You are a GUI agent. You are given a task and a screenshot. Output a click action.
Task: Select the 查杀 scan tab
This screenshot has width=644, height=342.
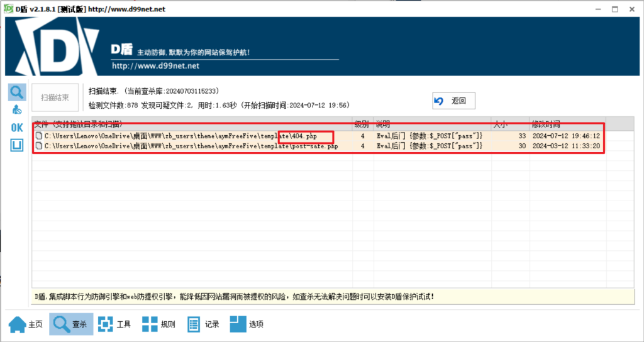tap(70, 324)
